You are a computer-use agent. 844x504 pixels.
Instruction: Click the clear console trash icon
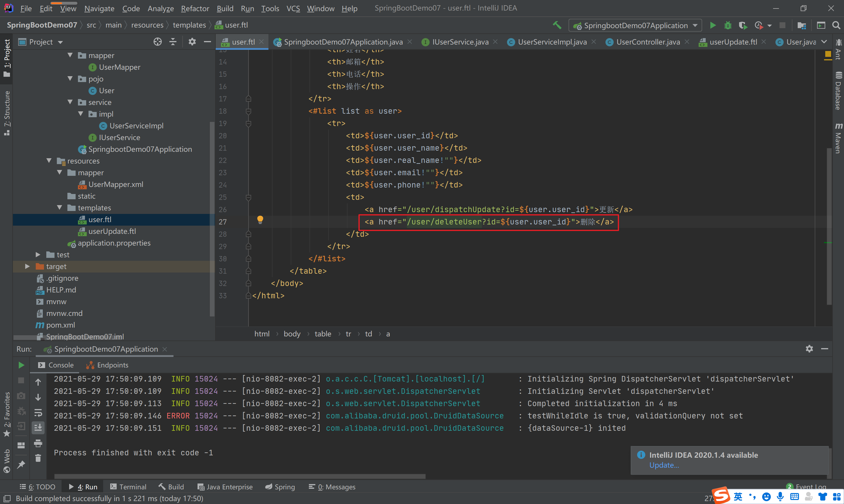point(38,458)
